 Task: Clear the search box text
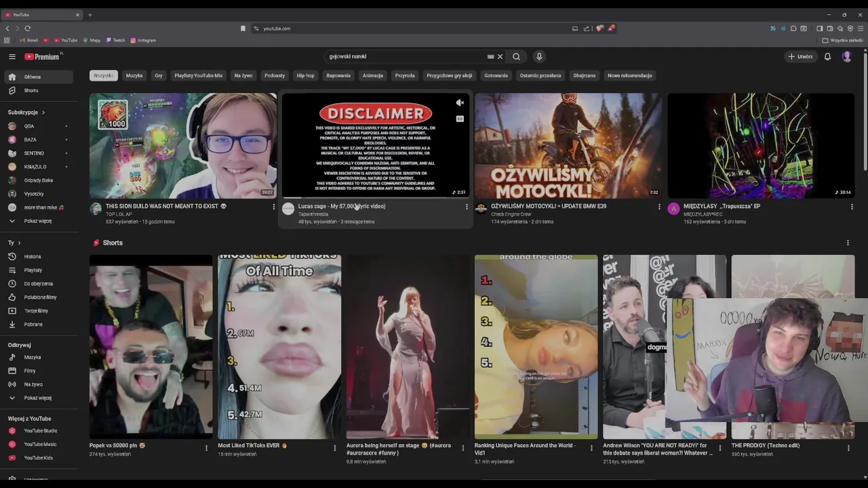[x=500, y=57]
